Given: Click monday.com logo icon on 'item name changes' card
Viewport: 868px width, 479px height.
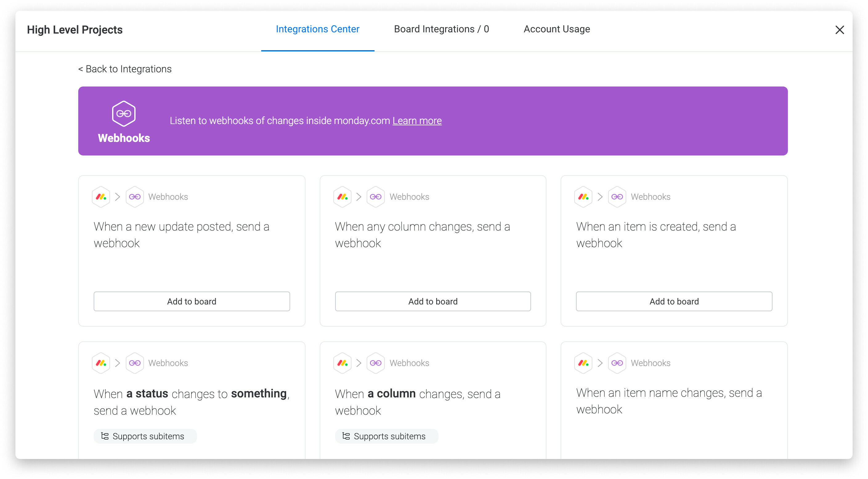Looking at the screenshot, I should 583,363.
